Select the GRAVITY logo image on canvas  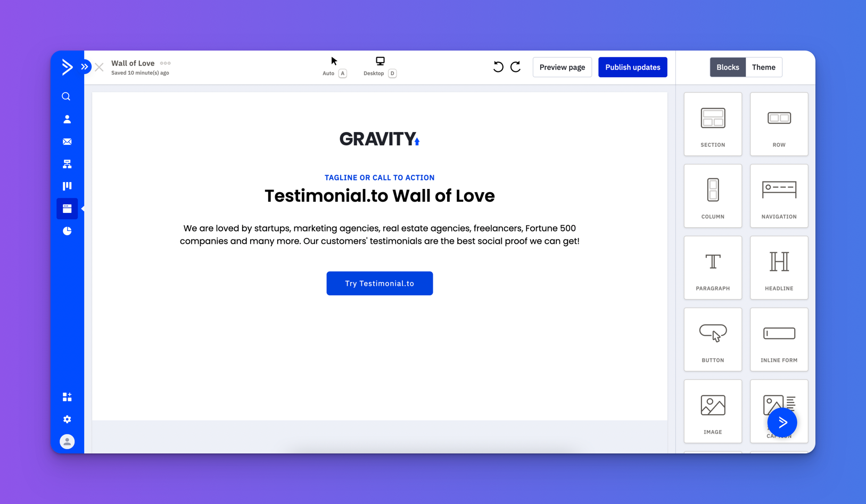point(380,139)
